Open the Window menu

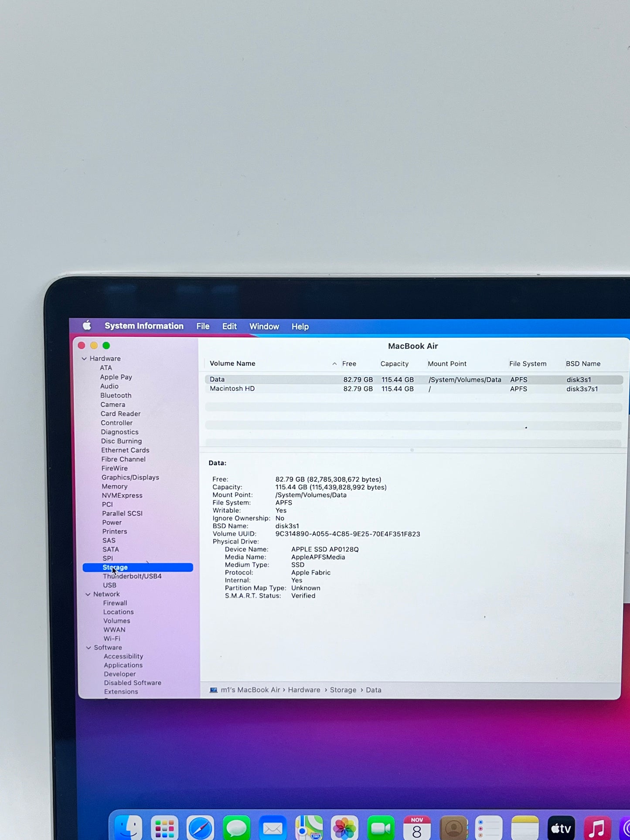pos(264,326)
